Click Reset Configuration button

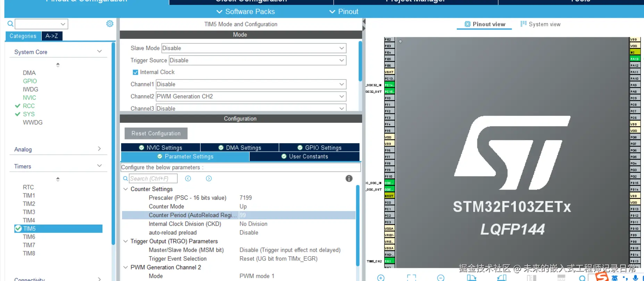[x=156, y=133]
